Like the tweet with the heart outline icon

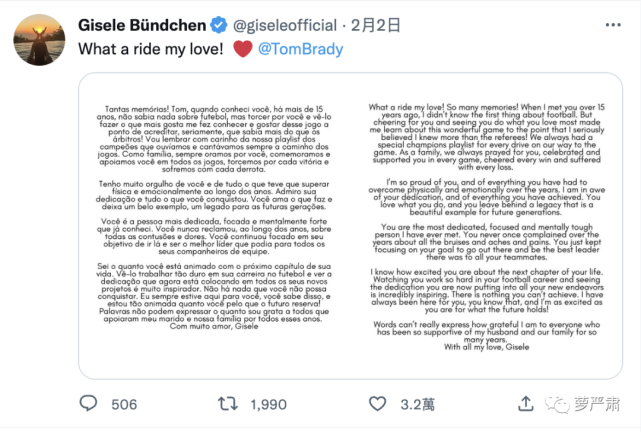[377, 403]
